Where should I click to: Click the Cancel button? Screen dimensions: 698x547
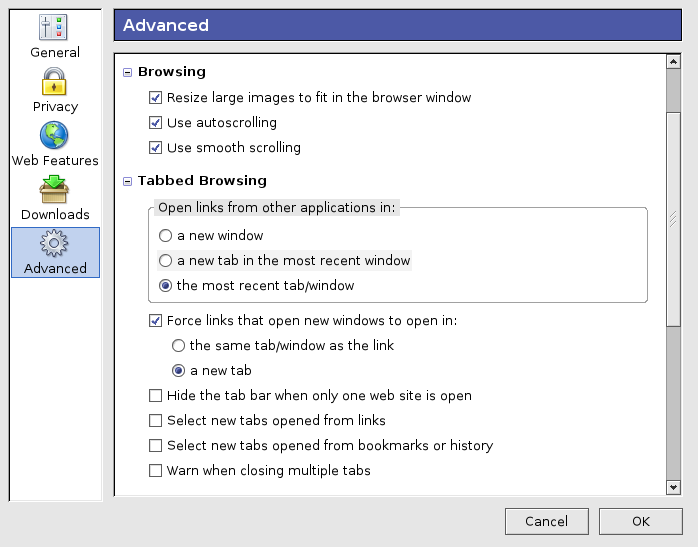tap(546, 521)
